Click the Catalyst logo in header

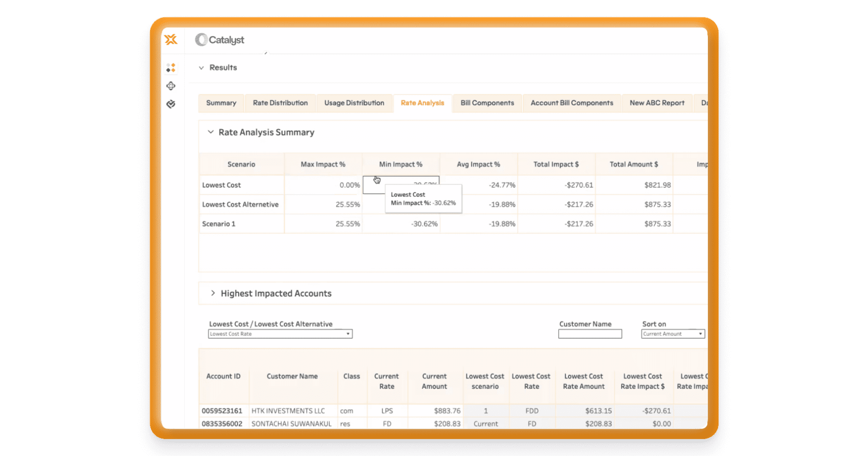tap(220, 40)
